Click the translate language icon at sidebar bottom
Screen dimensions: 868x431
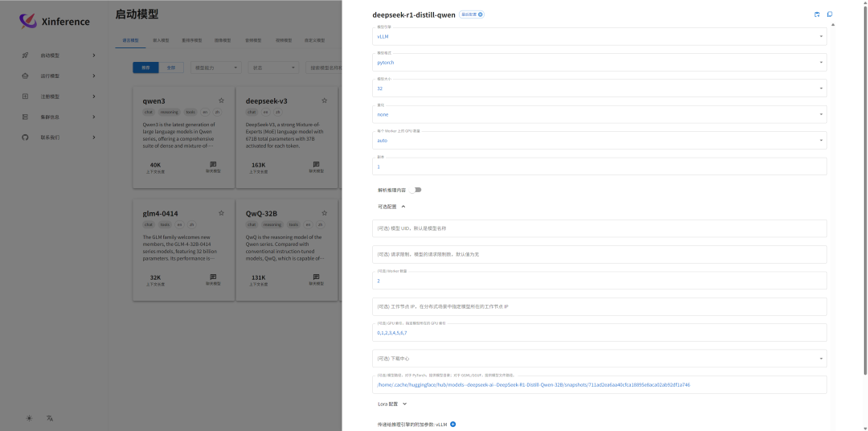pos(50,418)
